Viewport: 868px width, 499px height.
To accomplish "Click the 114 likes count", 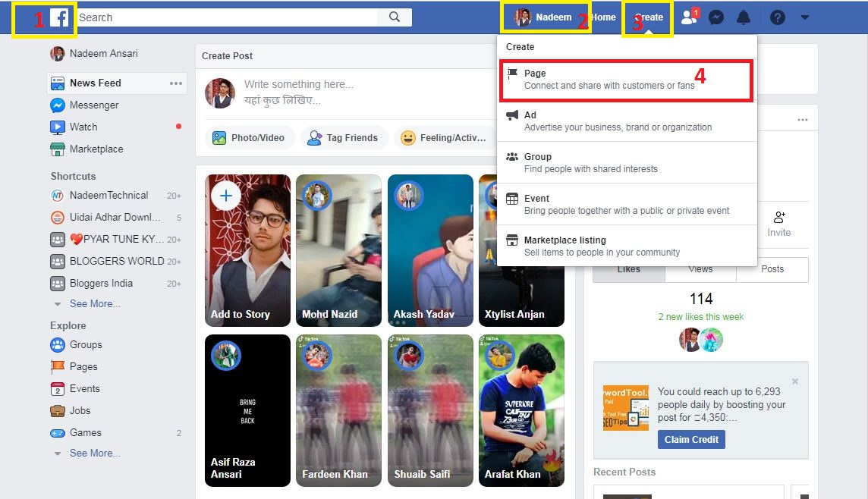I will click(x=701, y=299).
